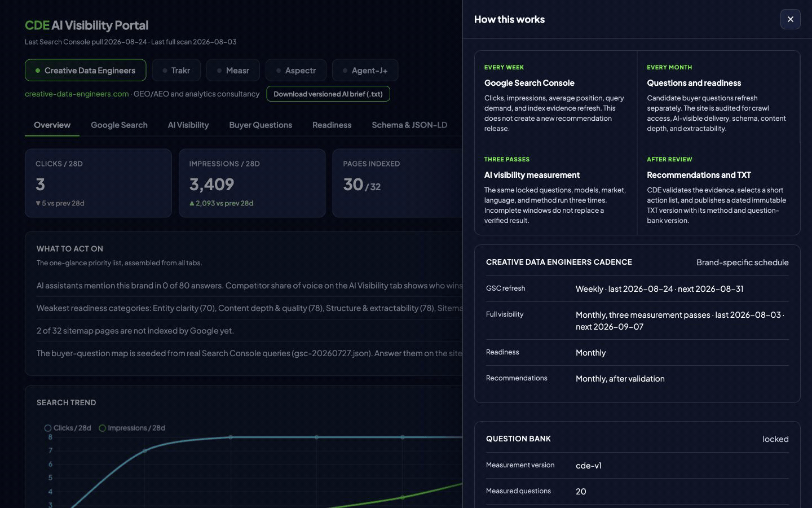Click the 'Last Search Console pull' date line
Image resolution: width=812 pixels, height=508 pixels.
click(x=130, y=42)
